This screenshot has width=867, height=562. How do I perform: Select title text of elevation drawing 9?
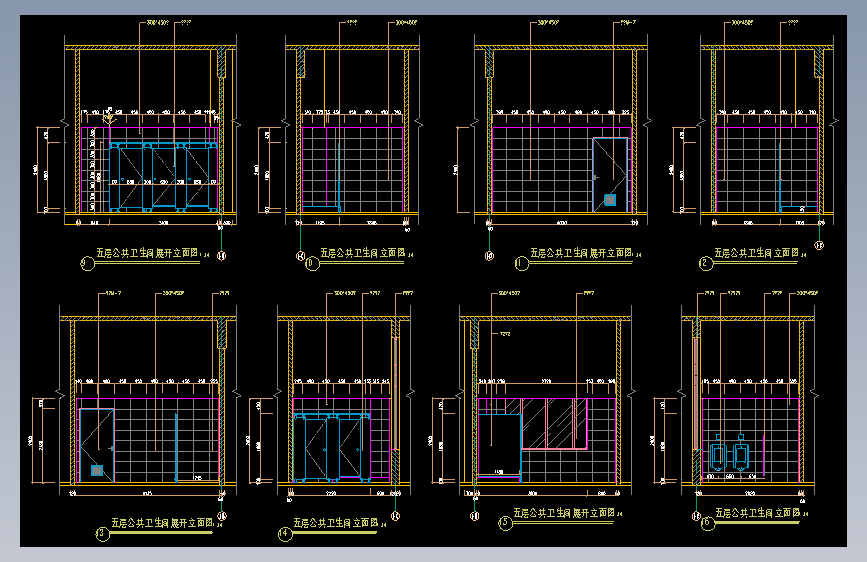point(147,253)
